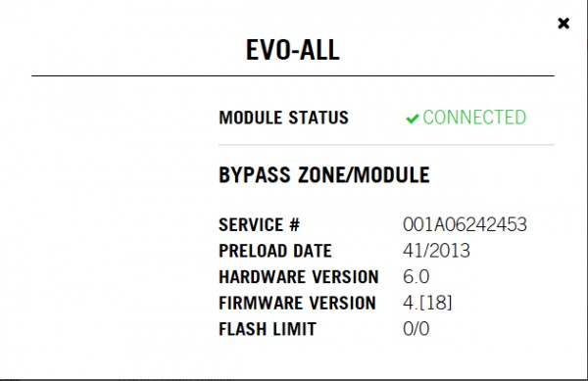Select the MODULE STATUS label
The image size is (588, 381).
(x=284, y=118)
